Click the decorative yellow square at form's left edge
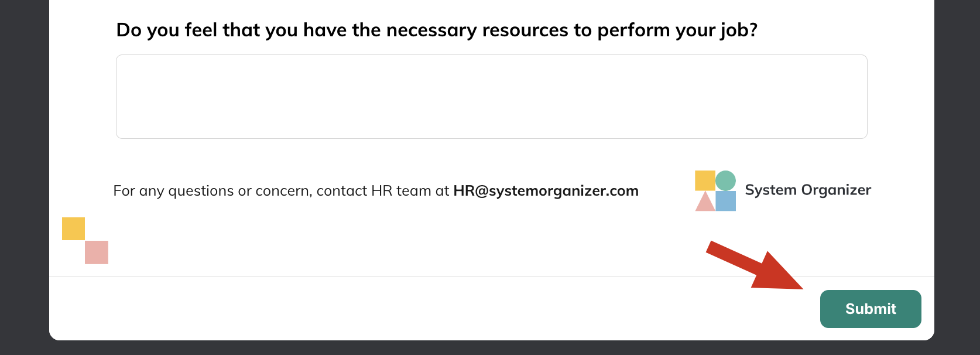The image size is (980, 355). click(x=73, y=229)
